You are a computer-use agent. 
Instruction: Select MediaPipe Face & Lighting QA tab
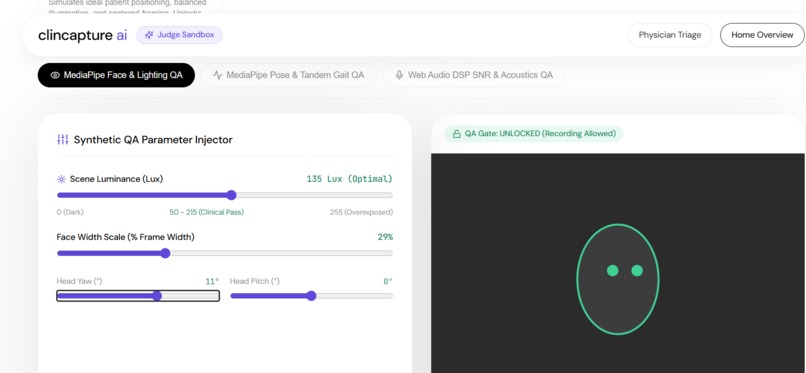(116, 75)
